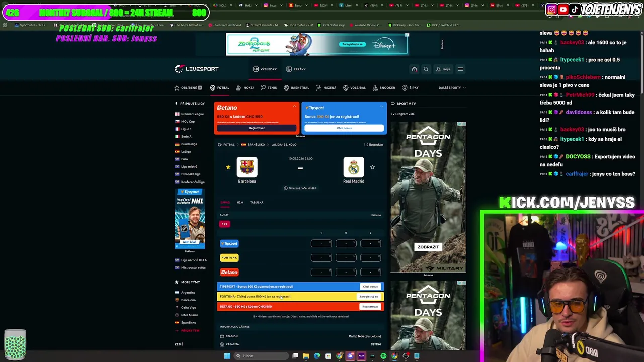Select the Snooker sport
The width and height of the screenshot is (644, 362).
coord(384,88)
